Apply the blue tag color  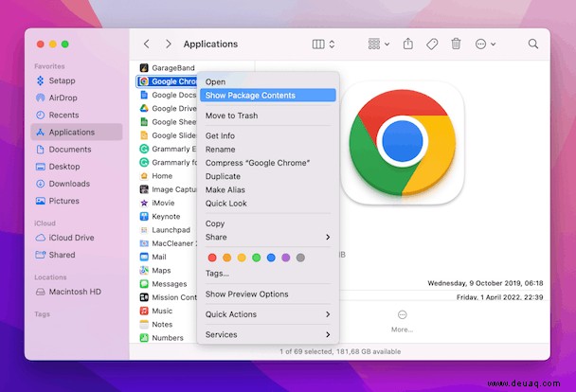click(271, 258)
